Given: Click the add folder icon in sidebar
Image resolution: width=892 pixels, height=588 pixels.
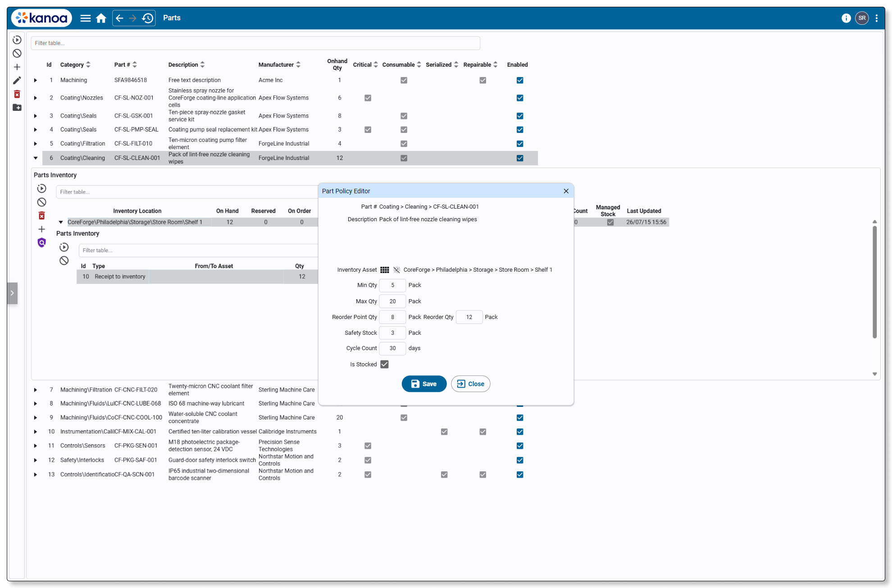Looking at the screenshot, I should [17, 107].
